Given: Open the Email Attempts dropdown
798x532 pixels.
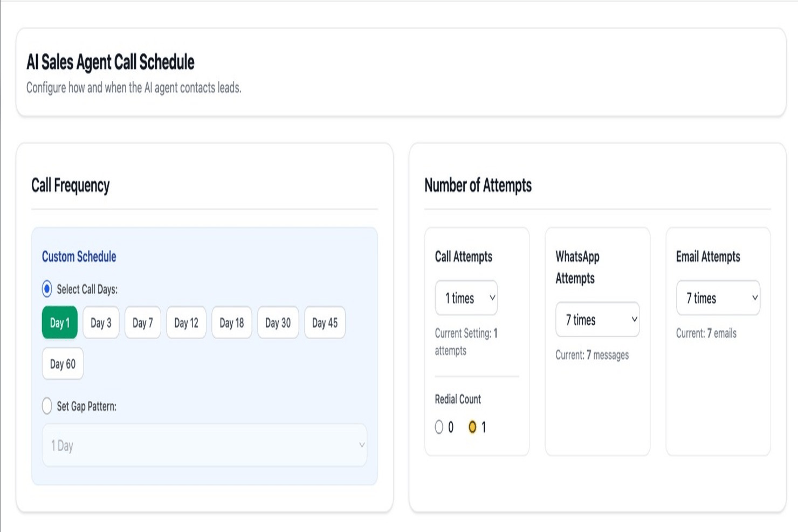Looking at the screenshot, I should (718, 298).
